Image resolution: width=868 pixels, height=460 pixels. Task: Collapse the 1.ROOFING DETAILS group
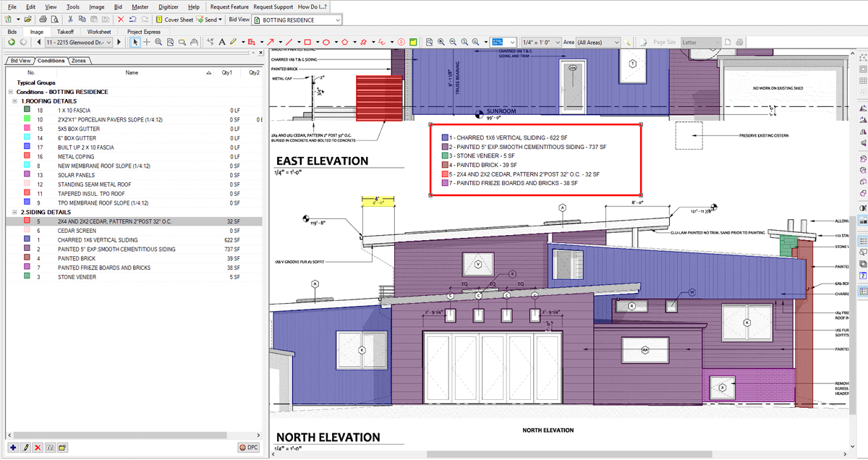coord(14,101)
